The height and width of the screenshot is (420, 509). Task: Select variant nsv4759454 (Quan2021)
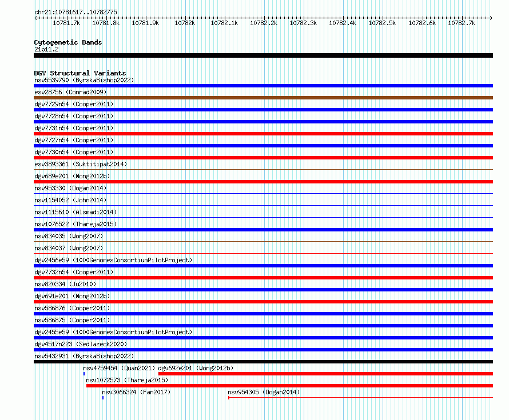(x=119, y=368)
